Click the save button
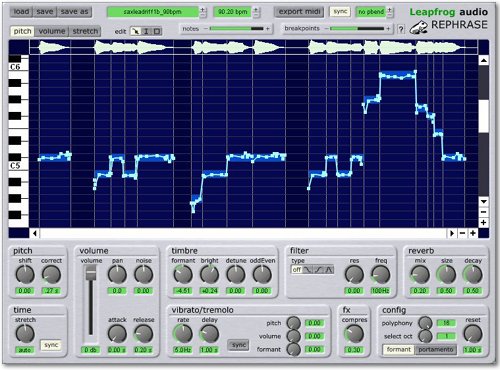This screenshot has height=370, width=500. (45, 12)
